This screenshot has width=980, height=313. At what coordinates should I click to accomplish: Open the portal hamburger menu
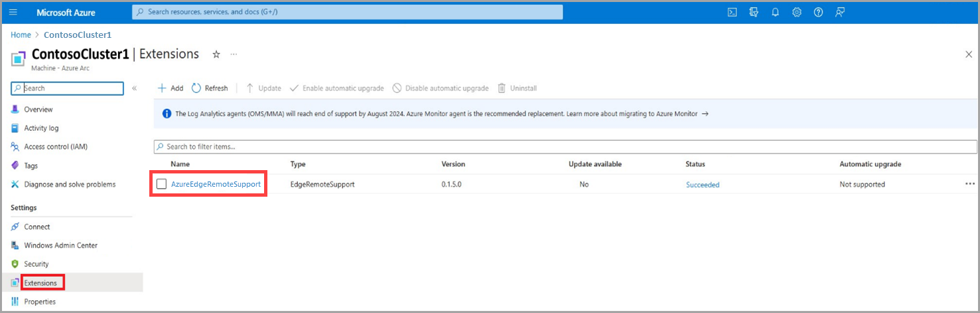pos(13,13)
